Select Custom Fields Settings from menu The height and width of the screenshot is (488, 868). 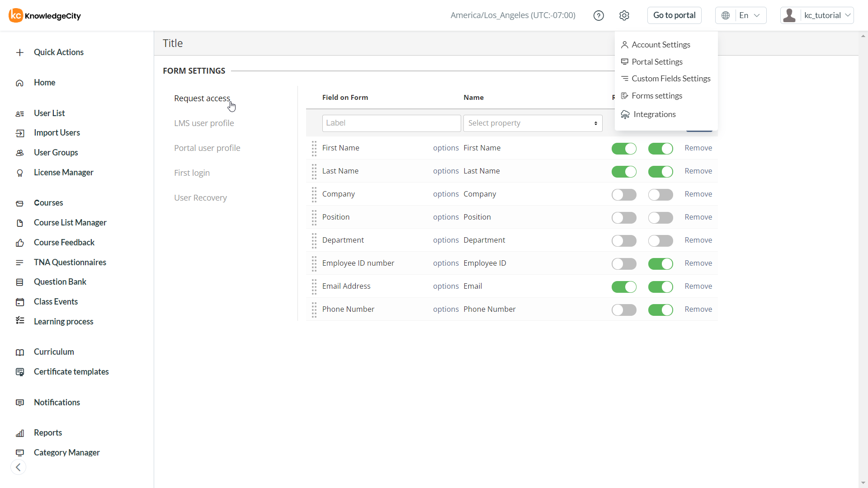[671, 79]
